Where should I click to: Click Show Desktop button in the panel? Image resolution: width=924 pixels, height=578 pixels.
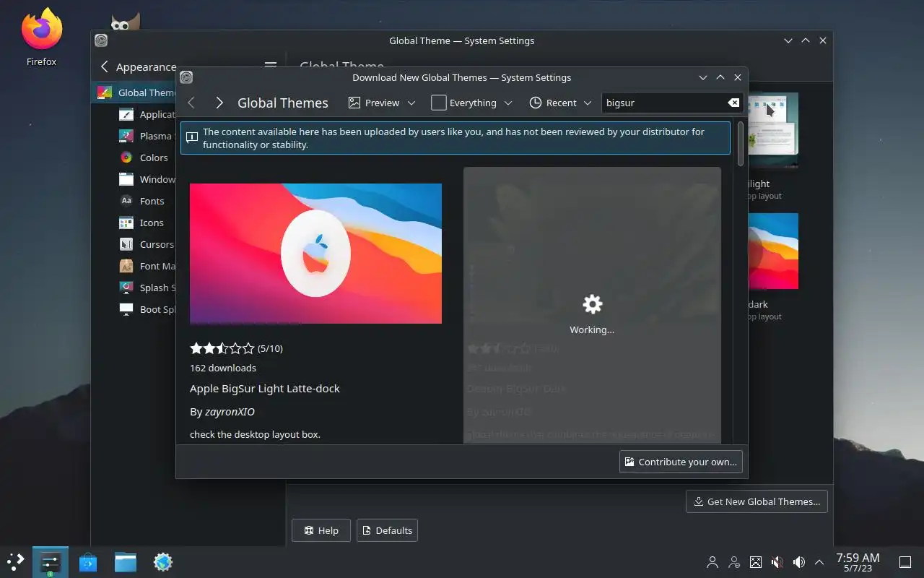coord(905,562)
